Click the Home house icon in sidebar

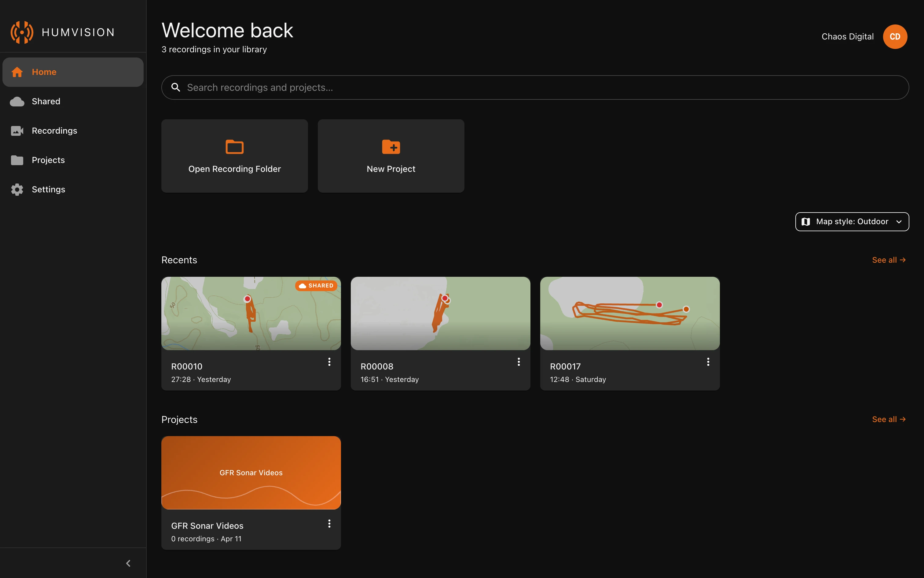coord(17,72)
